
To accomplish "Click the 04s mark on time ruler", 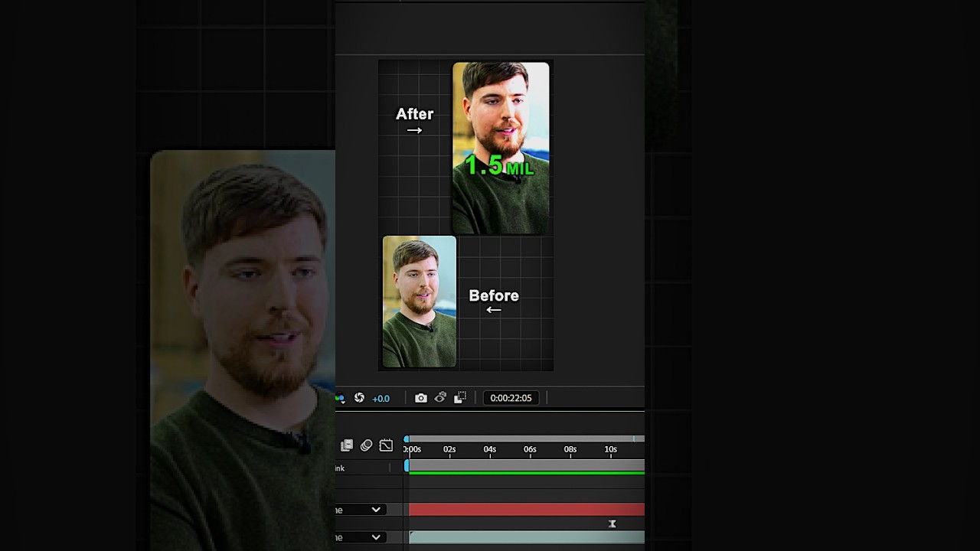I will (x=489, y=450).
